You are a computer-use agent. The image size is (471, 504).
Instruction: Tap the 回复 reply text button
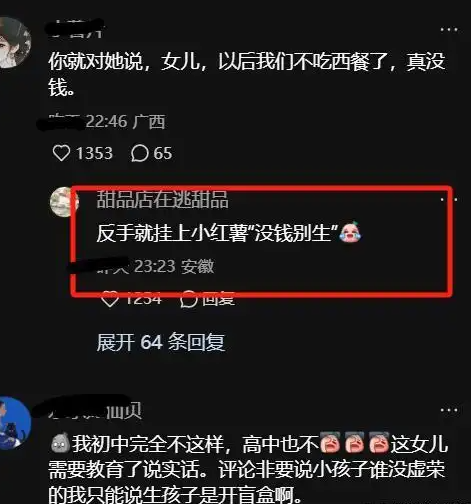219,299
